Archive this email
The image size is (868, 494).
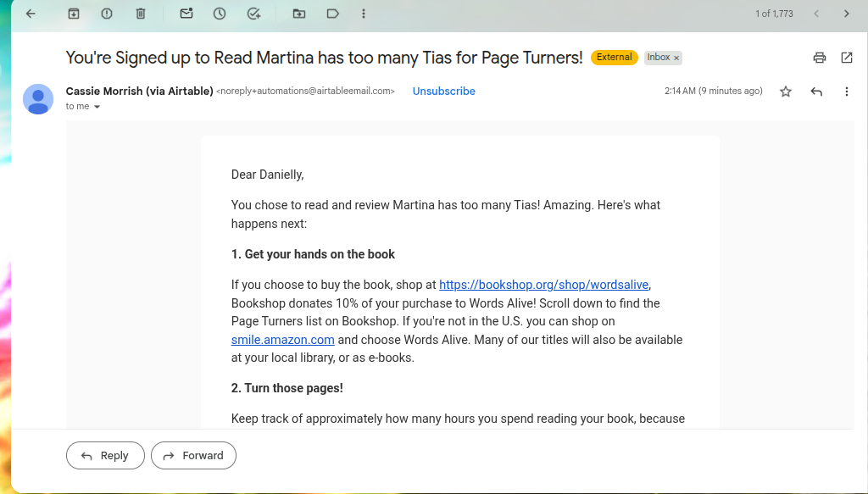pyautogui.click(x=74, y=14)
